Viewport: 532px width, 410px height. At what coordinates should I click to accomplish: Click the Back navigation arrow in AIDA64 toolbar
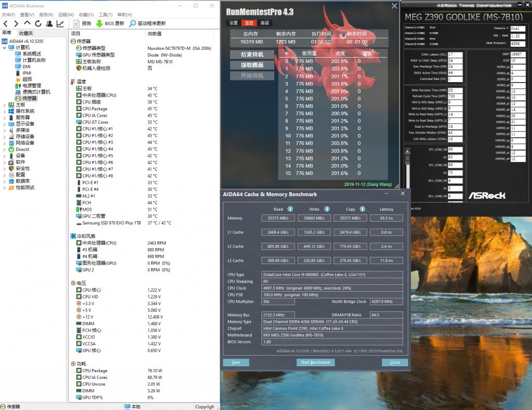[6, 23]
